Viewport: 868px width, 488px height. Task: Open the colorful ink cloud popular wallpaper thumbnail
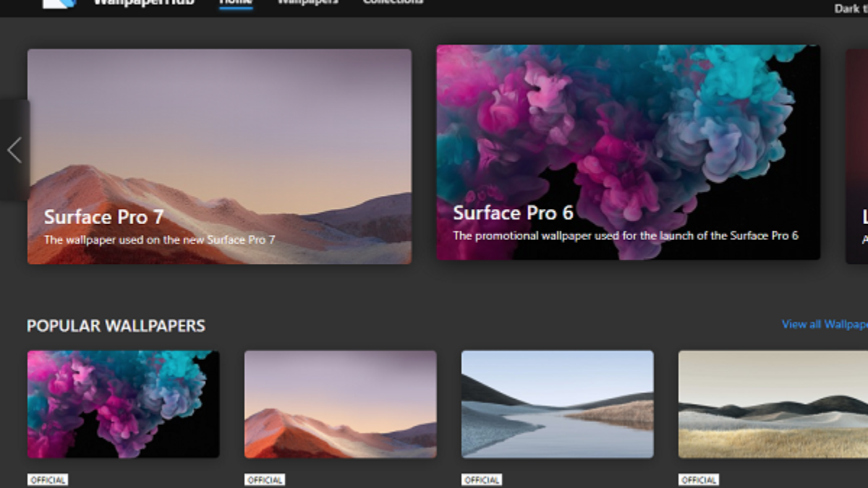pos(123,404)
